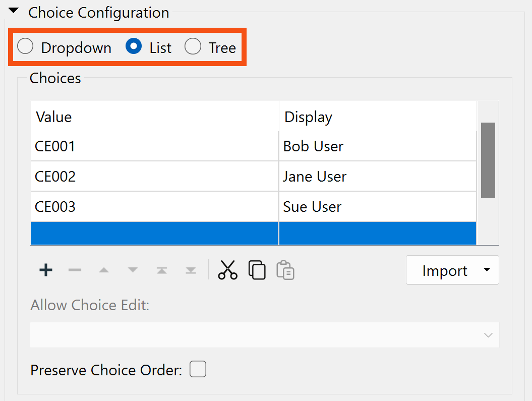Select the Jane User row
The width and height of the screenshot is (532, 401).
151,176
